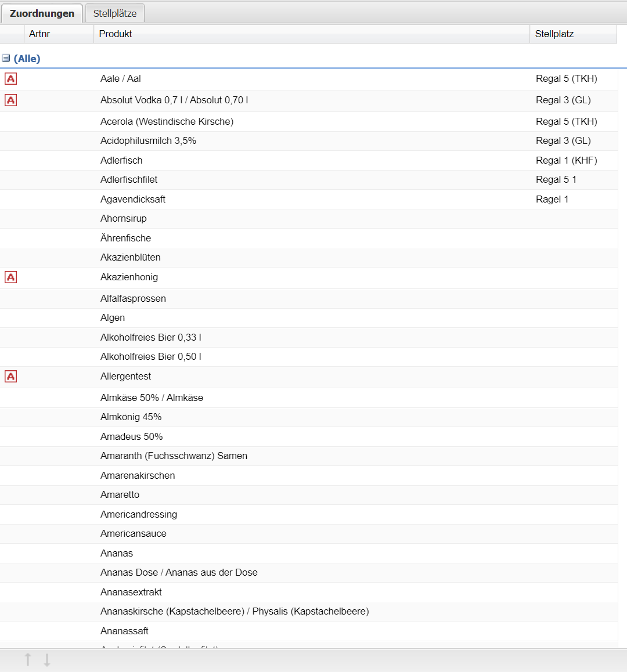Screen dimensions: 627x672
Task: Collapse the (Alle) group
Action: tap(6, 59)
